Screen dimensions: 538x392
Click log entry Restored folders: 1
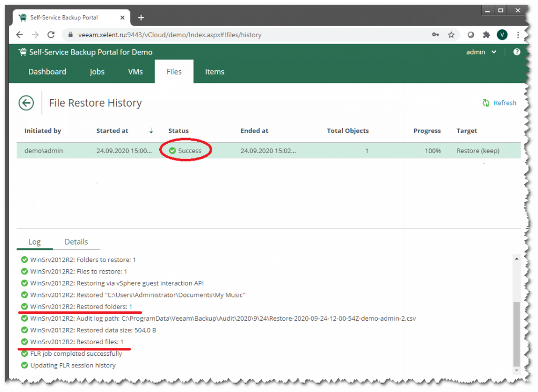(x=81, y=306)
